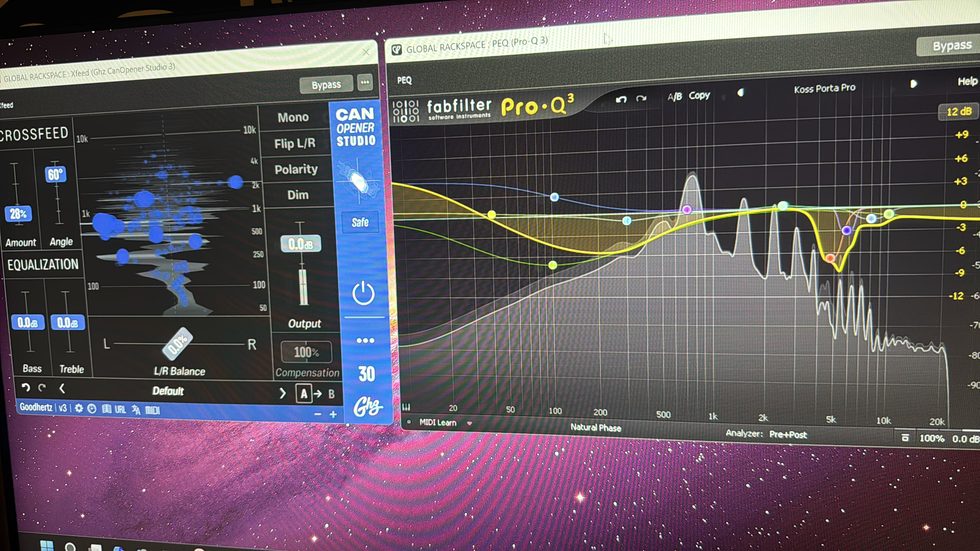The height and width of the screenshot is (551, 980).
Task: Open the three-dot menu in CanOpener side strip
Action: [366, 340]
